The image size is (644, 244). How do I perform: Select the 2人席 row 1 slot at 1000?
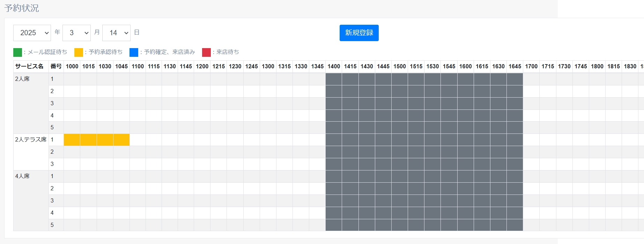click(x=72, y=79)
